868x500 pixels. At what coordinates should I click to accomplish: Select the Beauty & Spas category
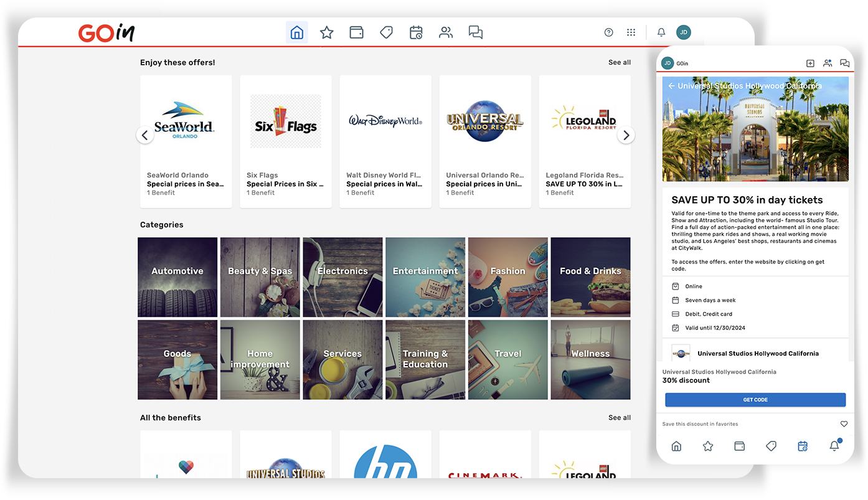point(260,277)
